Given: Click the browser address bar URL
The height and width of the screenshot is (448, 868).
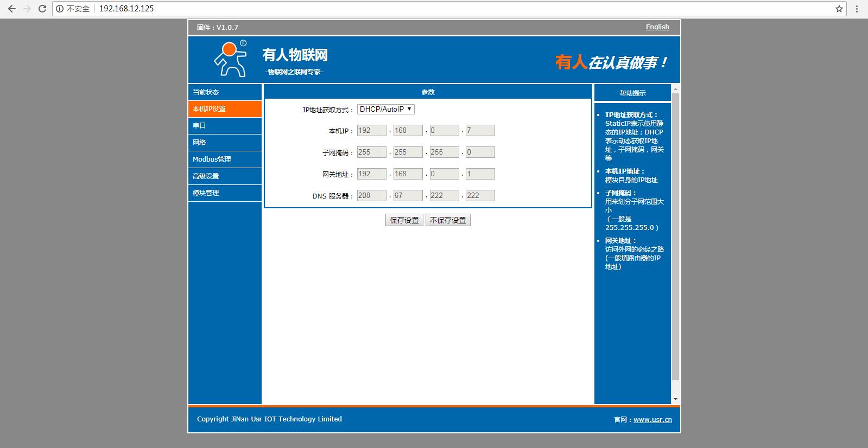Looking at the screenshot, I should [x=126, y=9].
